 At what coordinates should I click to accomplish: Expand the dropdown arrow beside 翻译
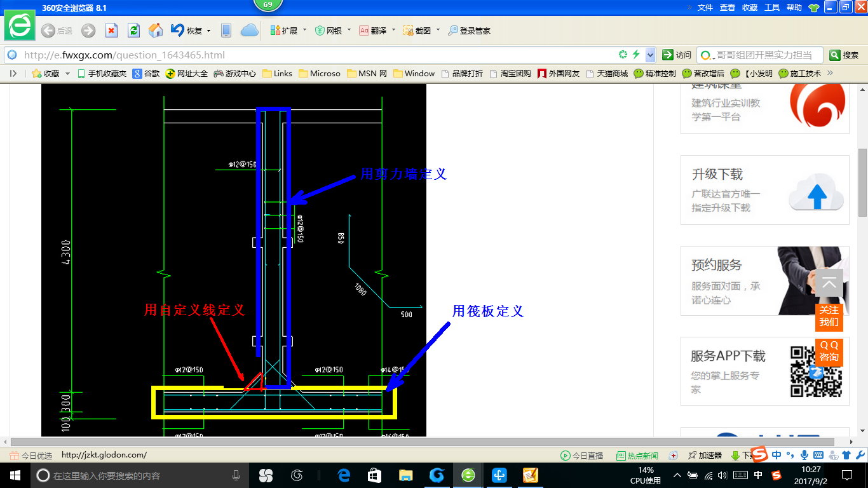pyautogui.click(x=393, y=30)
